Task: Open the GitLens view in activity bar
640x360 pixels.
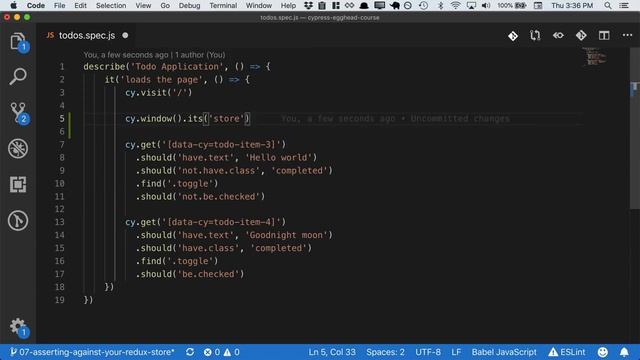Action: point(18,220)
